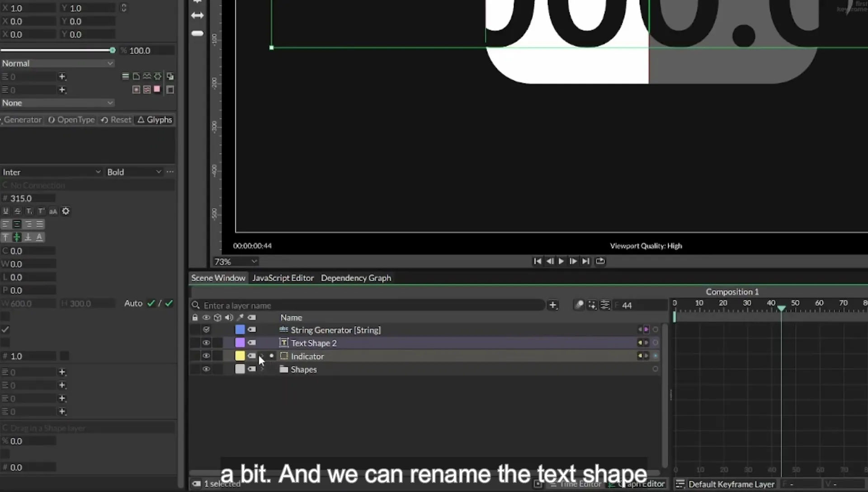Viewport: 868px width, 492px height.
Task: Open the Dependency Graph tab
Action: click(x=356, y=278)
